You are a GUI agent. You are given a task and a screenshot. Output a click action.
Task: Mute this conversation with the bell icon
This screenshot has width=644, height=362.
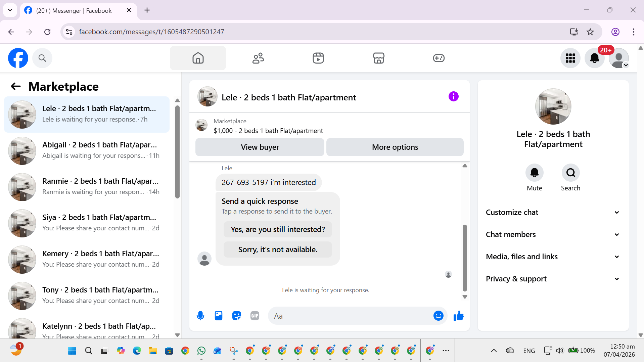point(534,173)
